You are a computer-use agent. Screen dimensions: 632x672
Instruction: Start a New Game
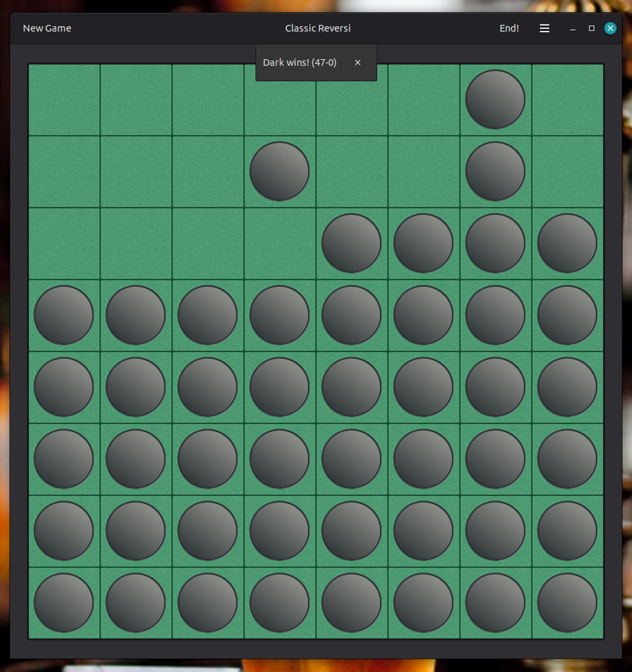46,28
